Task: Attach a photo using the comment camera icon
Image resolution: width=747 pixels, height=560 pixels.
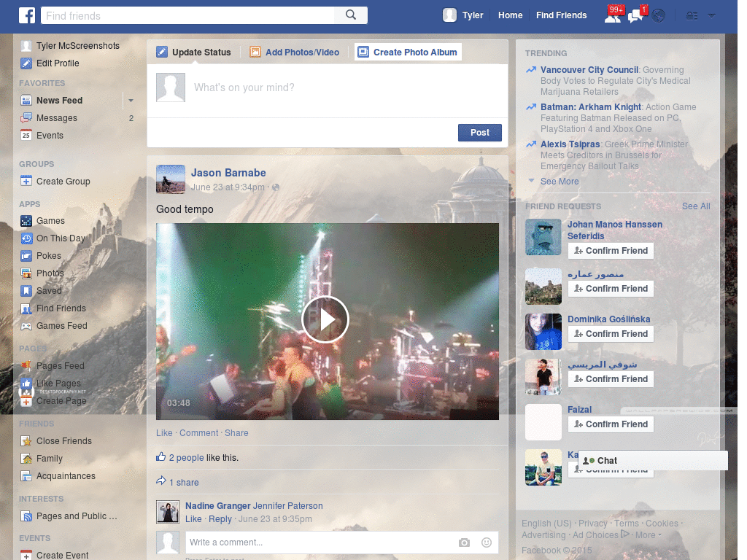Action: pos(464,542)
